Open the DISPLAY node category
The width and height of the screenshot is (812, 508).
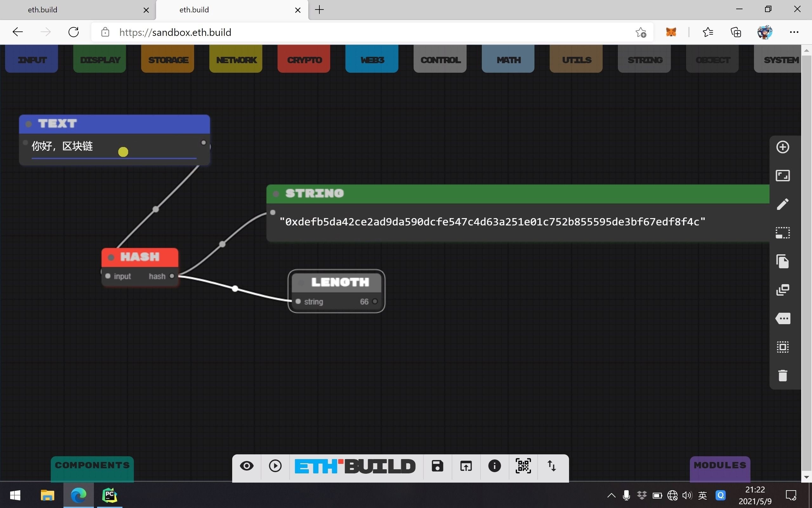coord(100,59)
